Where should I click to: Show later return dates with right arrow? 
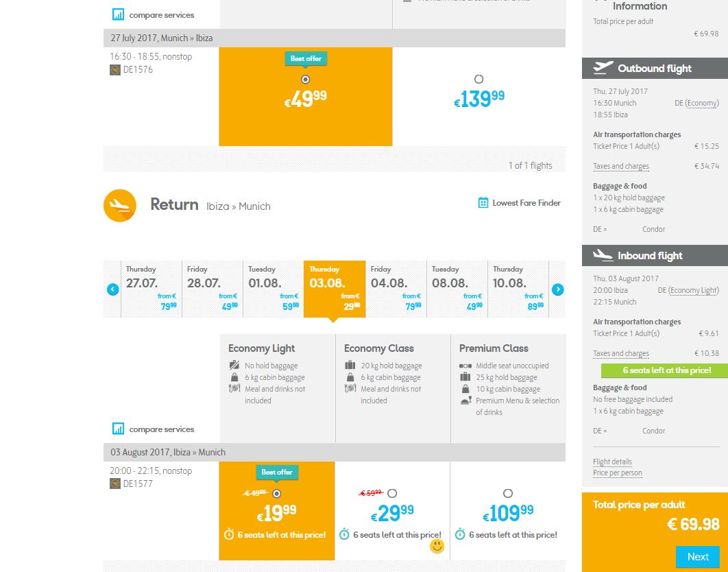[557, 289]
